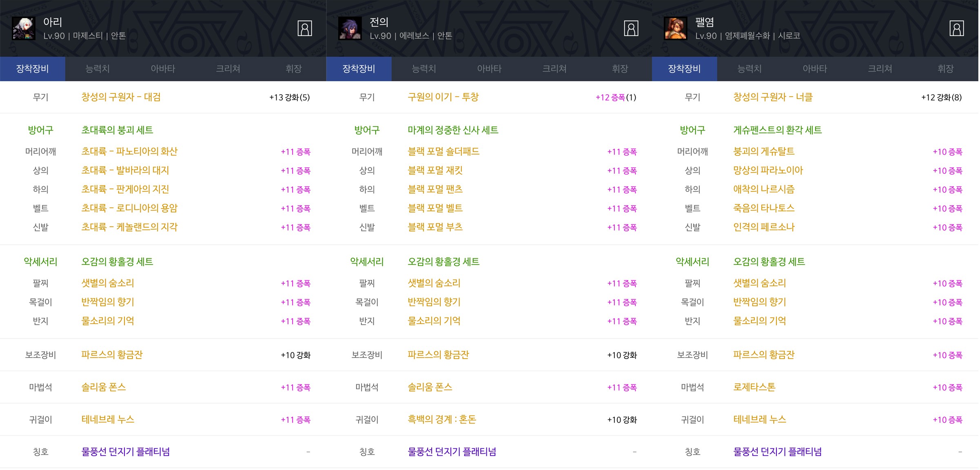Screen dimensions: 980x470
Task: Switch to 능력치 tab in 전의 panel
Action: pos(424,69)
